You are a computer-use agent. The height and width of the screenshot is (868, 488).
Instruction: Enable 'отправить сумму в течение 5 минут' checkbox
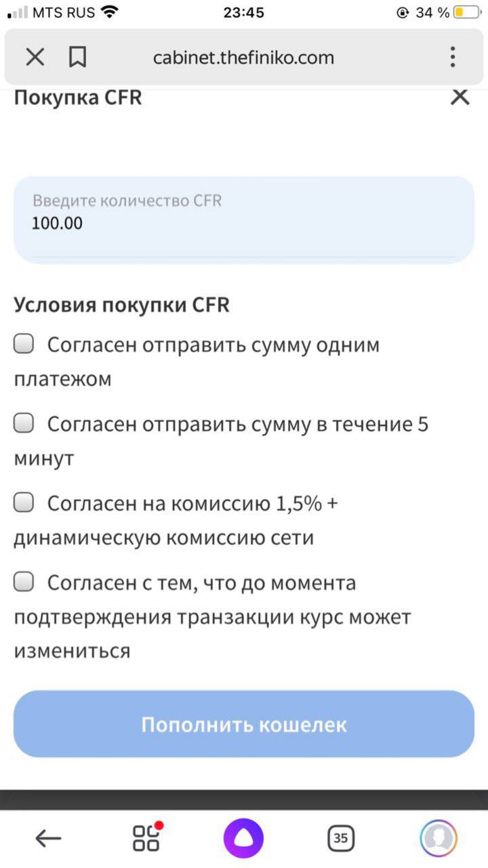tap(24, 425)
